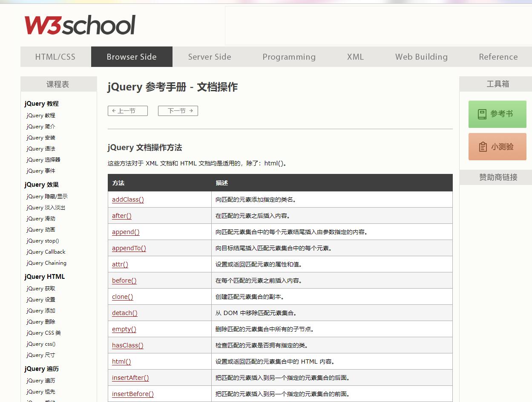Open the insertBefore() method link
The image size is (532, 402).
point(132,394)
